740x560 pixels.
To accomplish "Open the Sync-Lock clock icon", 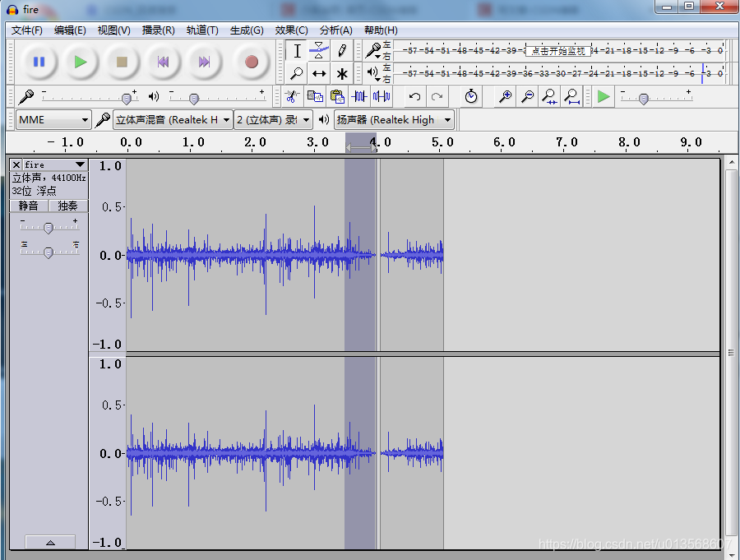I will [470, 97].
